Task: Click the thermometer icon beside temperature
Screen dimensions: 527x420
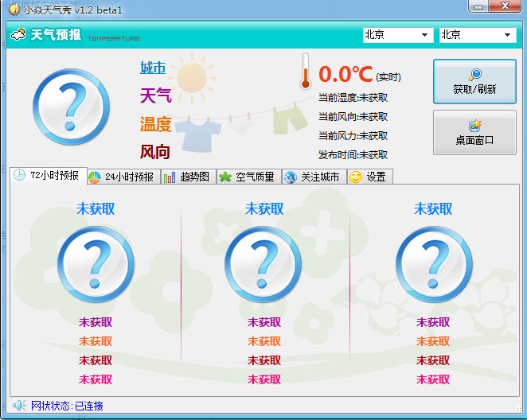Action: pyautogui.click(x=305, y=71)
